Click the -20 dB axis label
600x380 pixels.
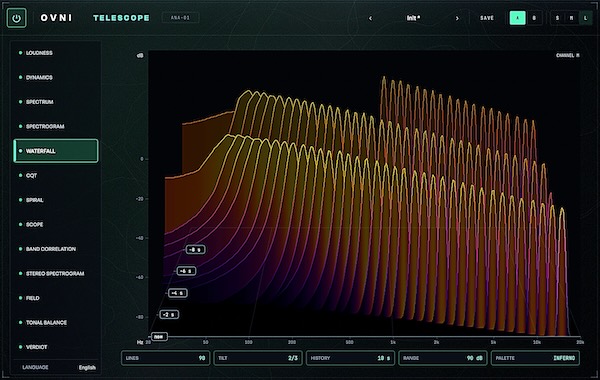pos(140,199)
